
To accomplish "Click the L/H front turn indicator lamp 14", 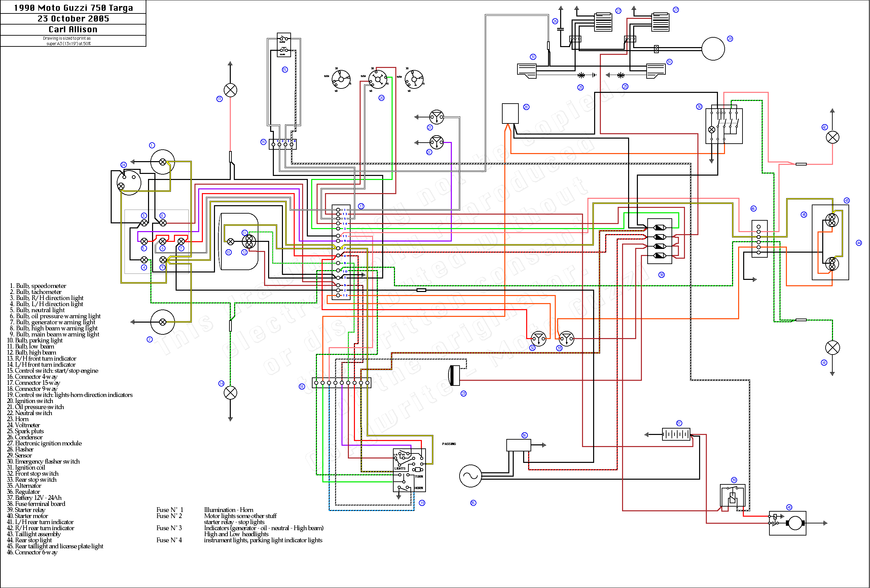I will coord(230,393).
